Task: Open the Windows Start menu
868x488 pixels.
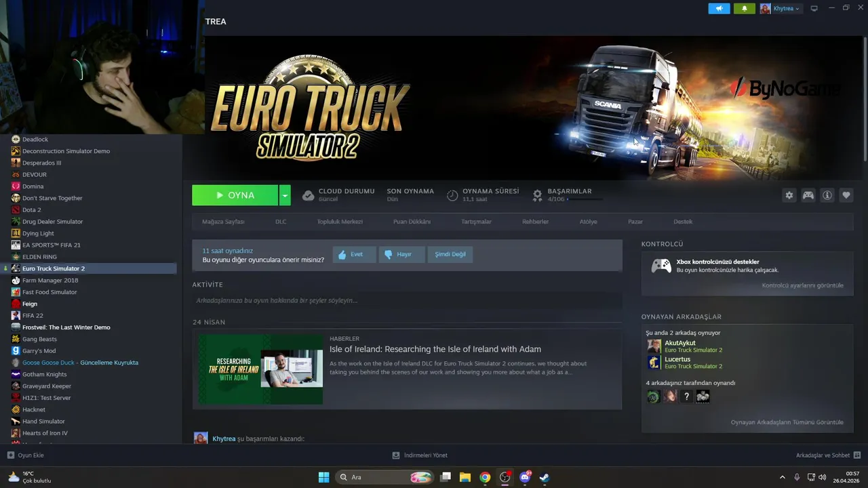Action: pyautogui.click(x=323, y=477)
